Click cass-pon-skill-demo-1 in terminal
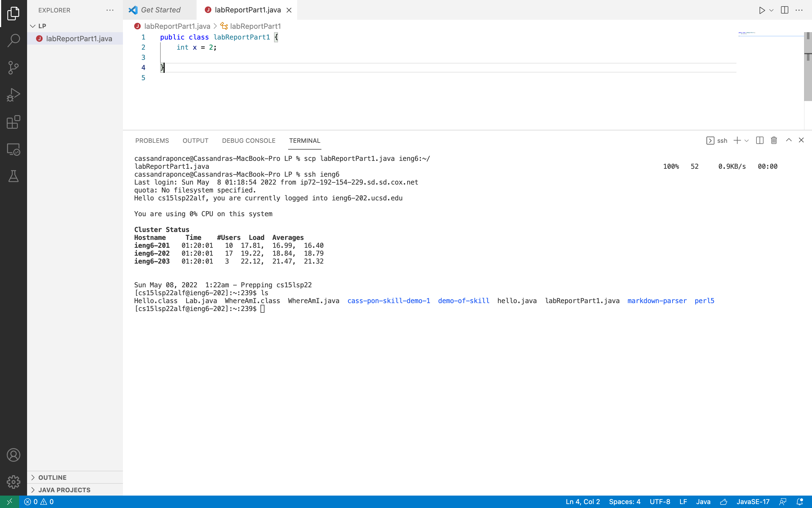The width and height of the screenshot is (812, 508). (389, 301)
